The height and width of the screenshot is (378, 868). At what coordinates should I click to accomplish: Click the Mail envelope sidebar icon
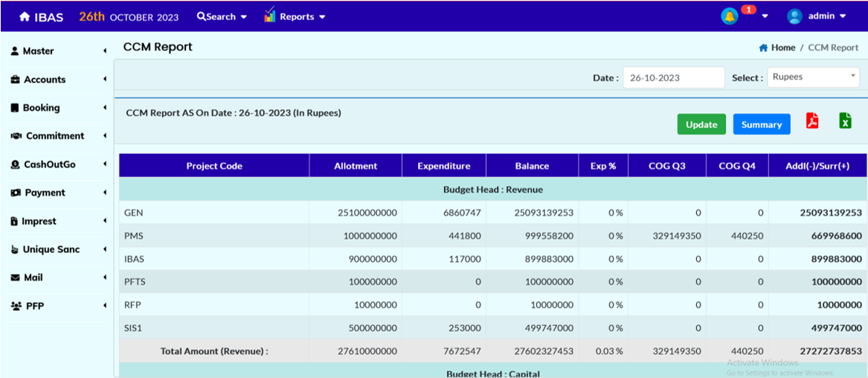[x=16, y=278]
